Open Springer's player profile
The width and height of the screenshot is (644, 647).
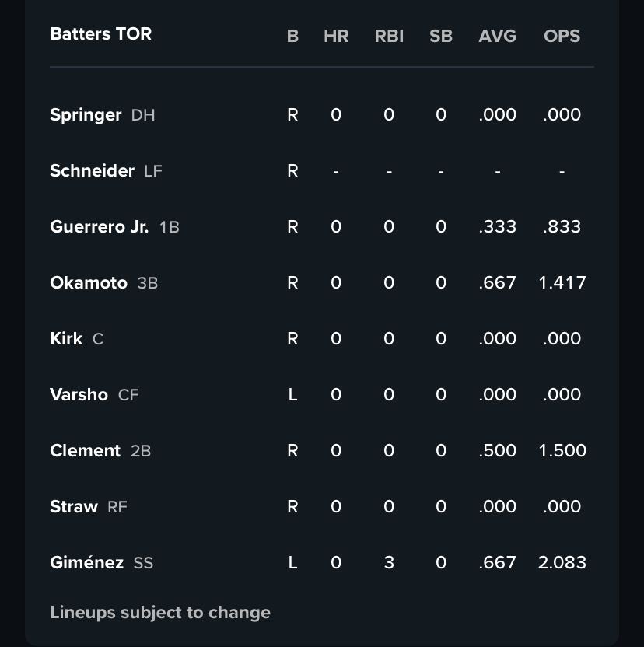point(86,115)
